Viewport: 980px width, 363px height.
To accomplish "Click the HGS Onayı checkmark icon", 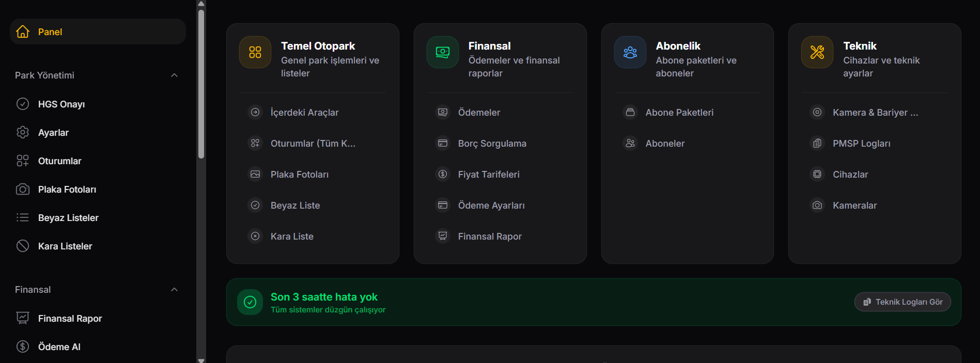I will (23, 104).
